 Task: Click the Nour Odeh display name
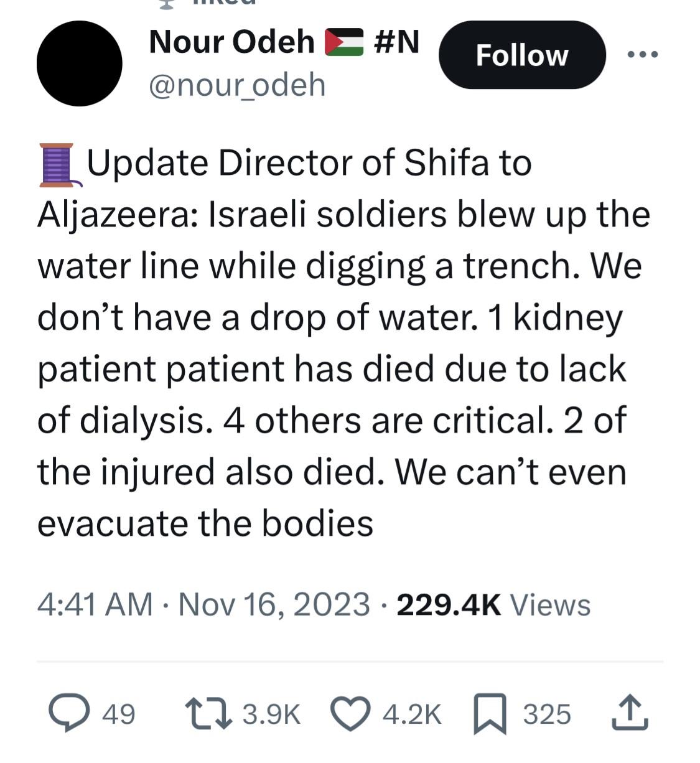coord(231,42)
